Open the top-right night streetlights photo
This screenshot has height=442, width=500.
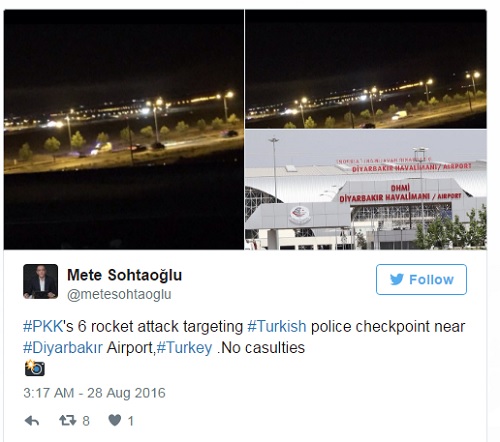(x=366, y=69)
